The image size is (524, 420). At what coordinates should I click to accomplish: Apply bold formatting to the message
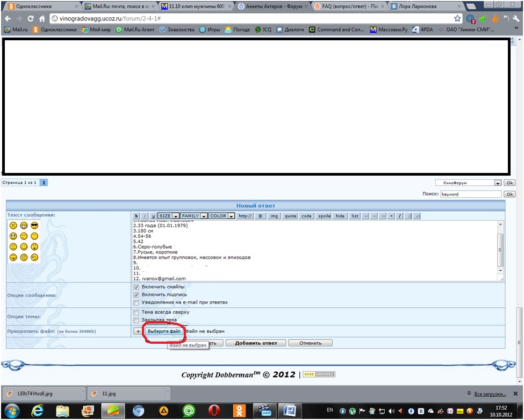[136, 216]
